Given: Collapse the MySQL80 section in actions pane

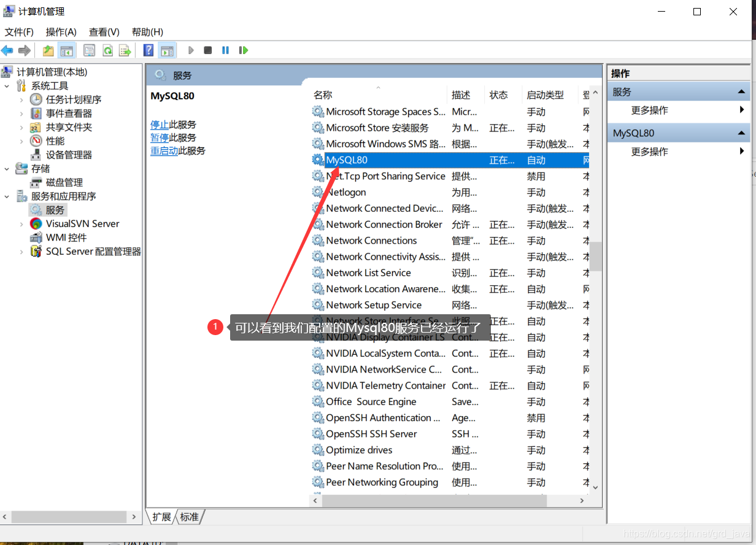Looking at the screenshot, I should coord(741,133).
